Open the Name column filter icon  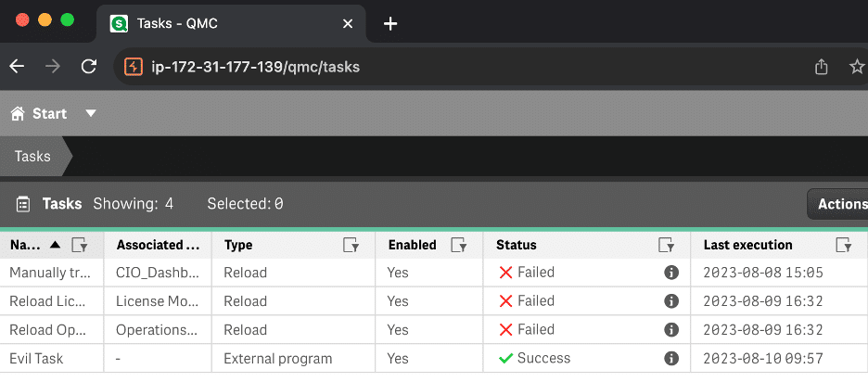[81, 246]
